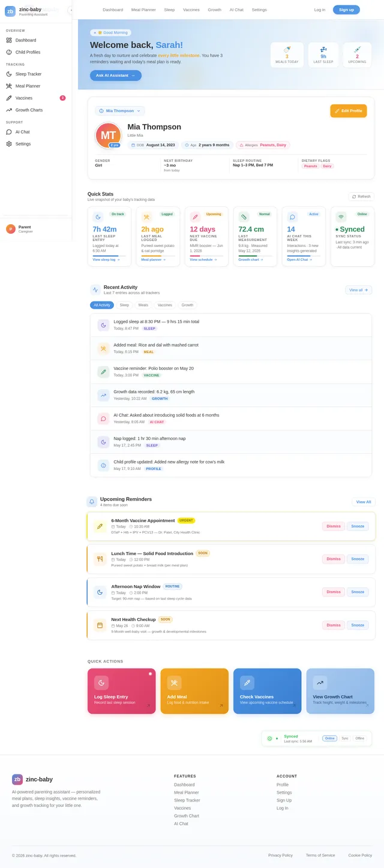This screenshot has width=384, height=868.
Task: Click the AI Chat bubble sidebar icon
Action: point(9,132)
